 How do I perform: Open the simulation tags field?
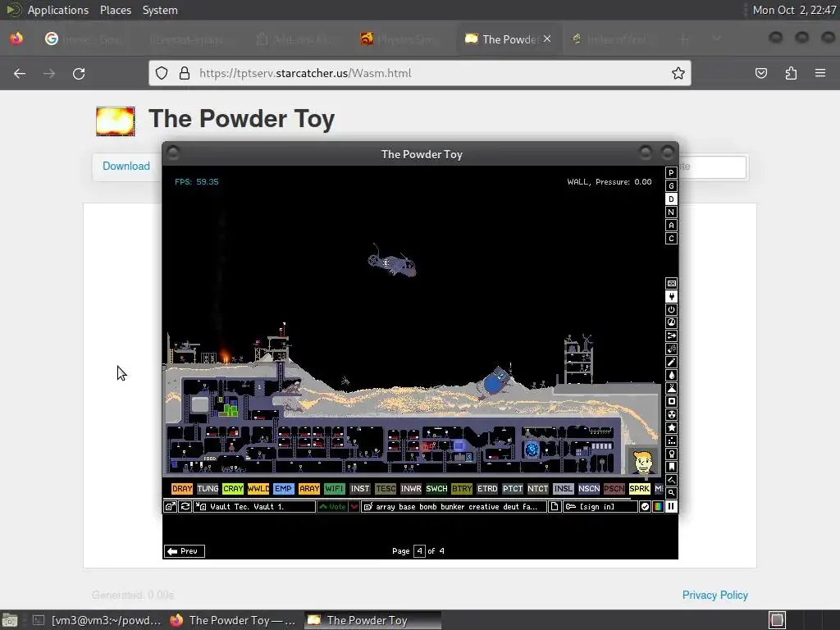[x=454, y=506]
